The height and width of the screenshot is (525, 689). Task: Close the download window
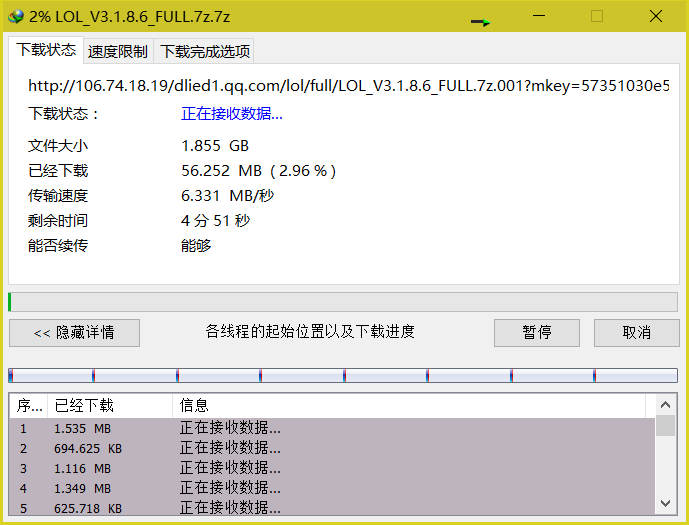tap(656, 16)
